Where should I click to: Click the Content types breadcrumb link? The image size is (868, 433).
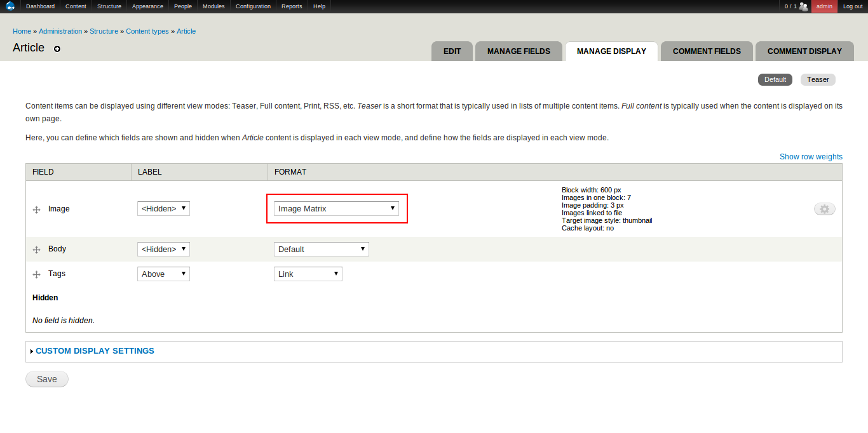point(147,31)
